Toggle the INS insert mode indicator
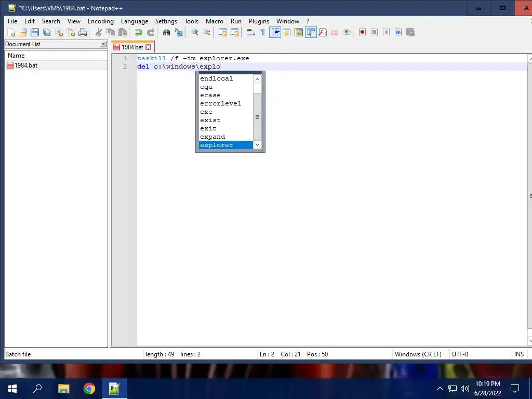The height and width of the screenshot is (399, 532). [519, 354]
